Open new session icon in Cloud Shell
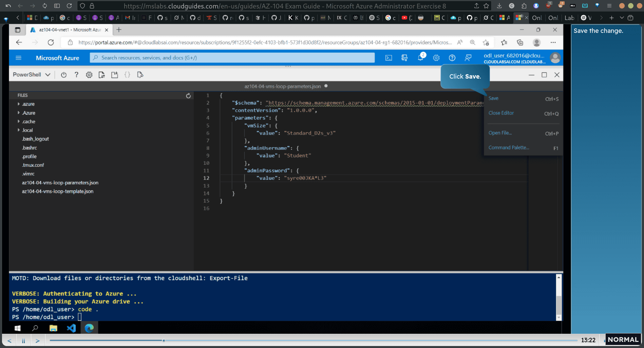 115,75
